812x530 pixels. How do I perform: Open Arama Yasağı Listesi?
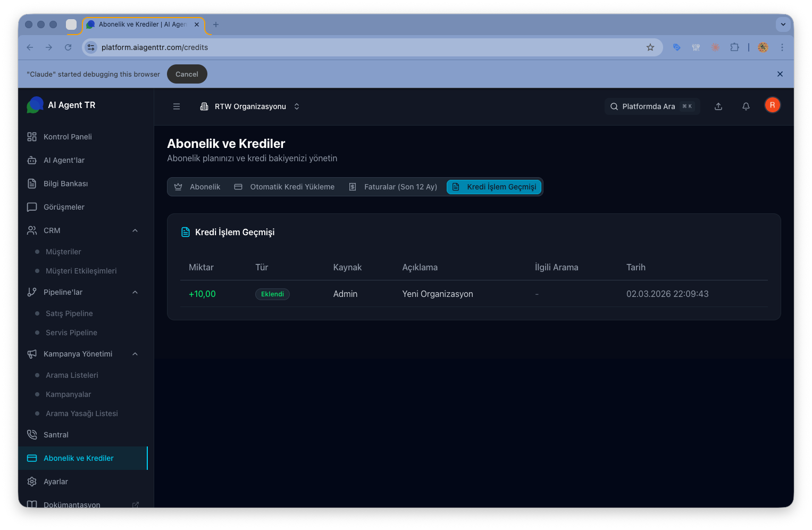(x=82, y=413)
